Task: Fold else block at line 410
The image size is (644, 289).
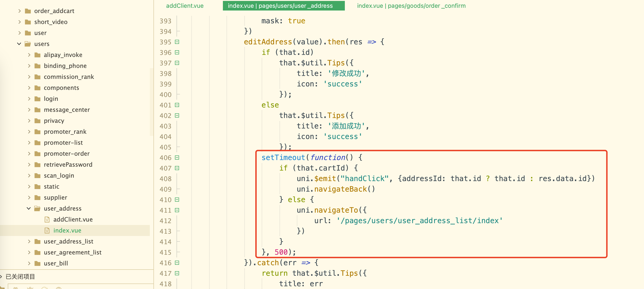Action: click(177, 199)
